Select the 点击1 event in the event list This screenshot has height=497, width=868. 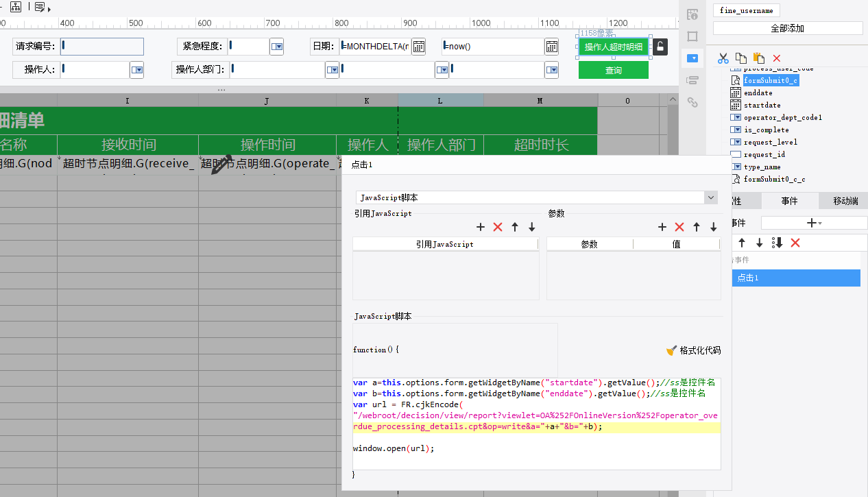[x=796, y=278]
